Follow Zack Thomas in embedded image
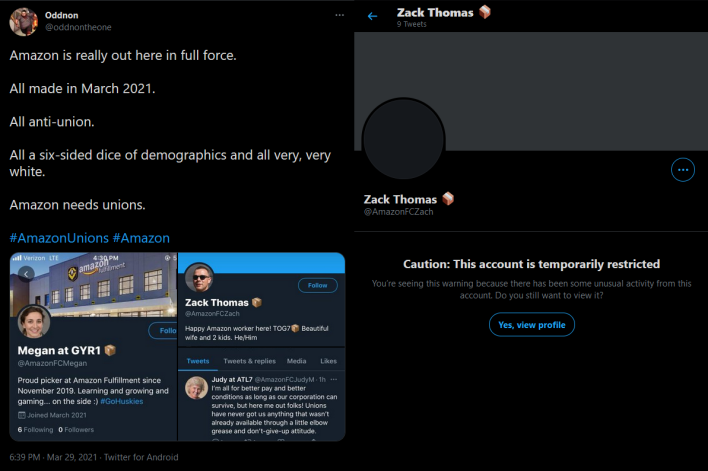The image size is (708, 471). click(x=317, y=285)
